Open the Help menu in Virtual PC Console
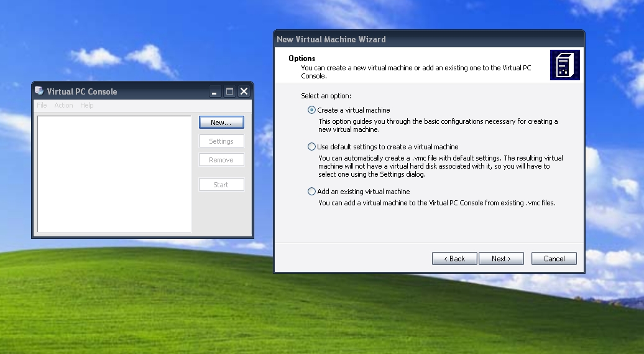 (x=86, y=105)
